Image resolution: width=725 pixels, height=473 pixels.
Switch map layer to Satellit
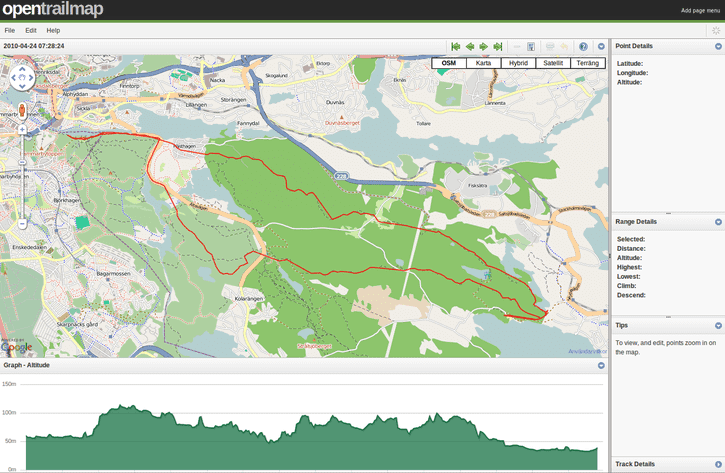coord(553,63)
